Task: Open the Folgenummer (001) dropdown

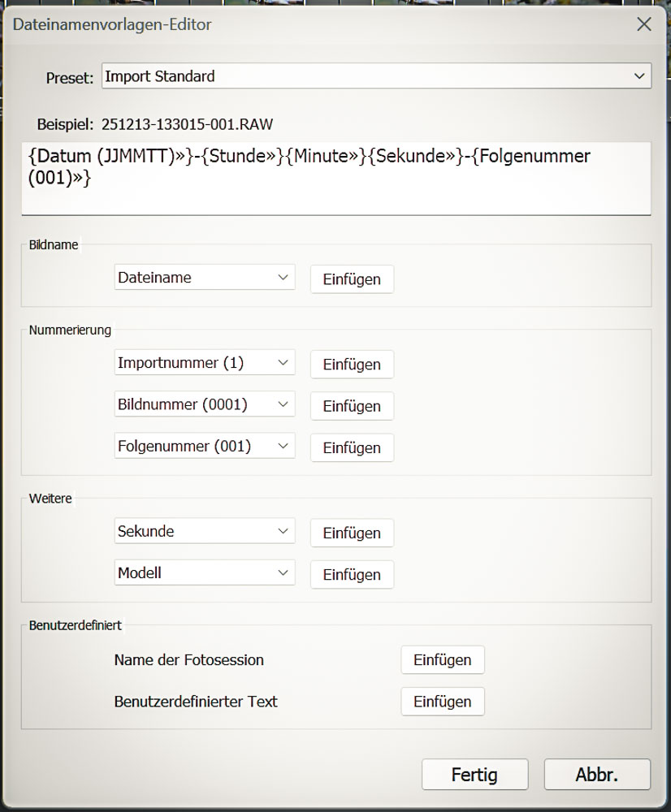Action: pyautogui.click(x=204, y=446)
